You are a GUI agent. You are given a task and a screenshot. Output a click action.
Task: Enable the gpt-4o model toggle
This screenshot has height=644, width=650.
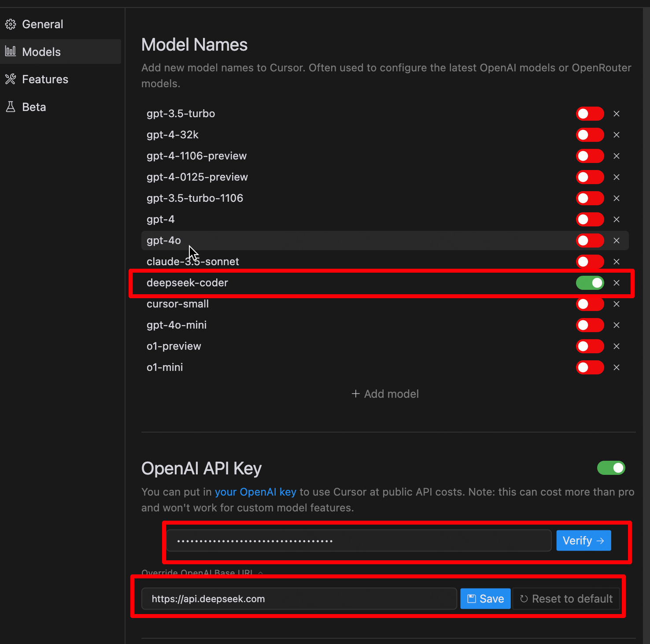point(590,241)
